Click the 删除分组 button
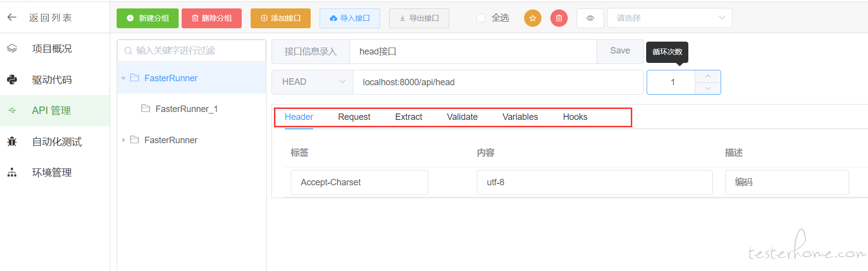 pos(211,18)
